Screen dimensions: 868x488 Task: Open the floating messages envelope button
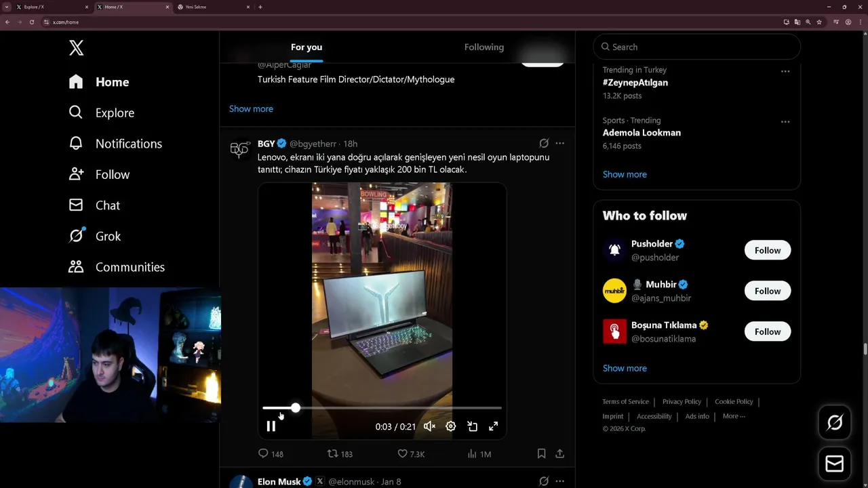[835, 464]
